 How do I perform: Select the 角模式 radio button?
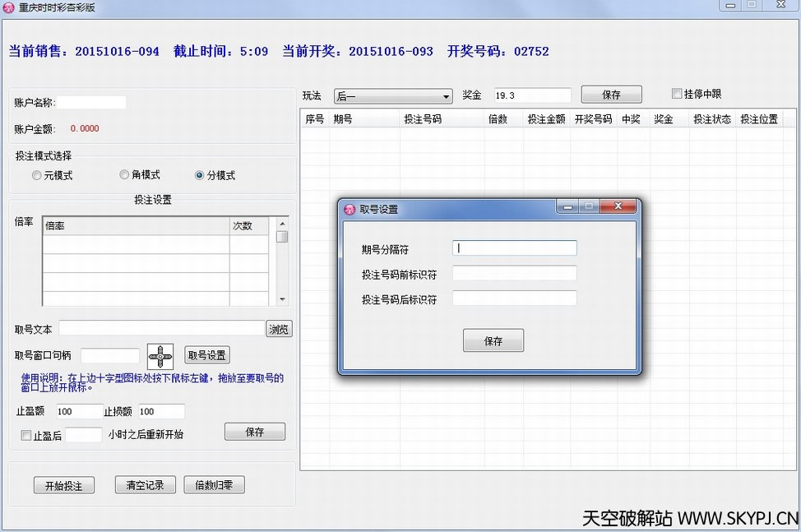click(124, 175)
